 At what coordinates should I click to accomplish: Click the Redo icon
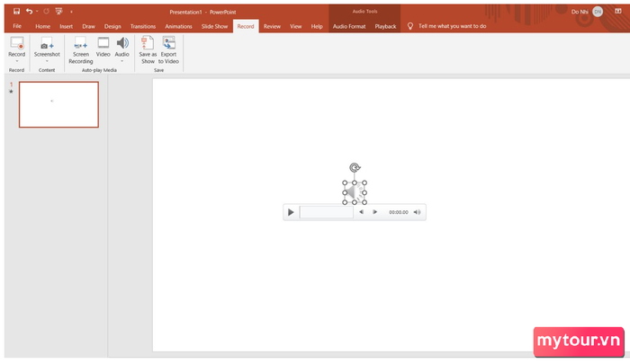tap(46, 12)
